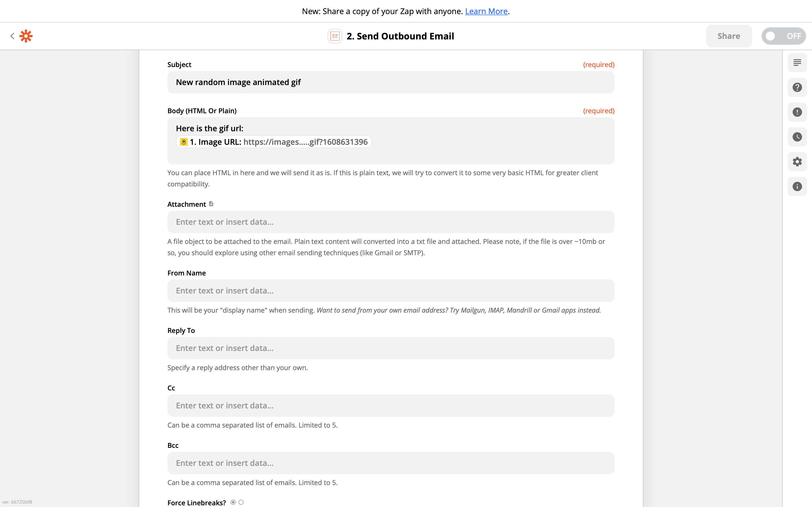This screenshot has height=507, width=812.
Task: Select the first Force Linebreaks radio button
Action: point(233,502)
